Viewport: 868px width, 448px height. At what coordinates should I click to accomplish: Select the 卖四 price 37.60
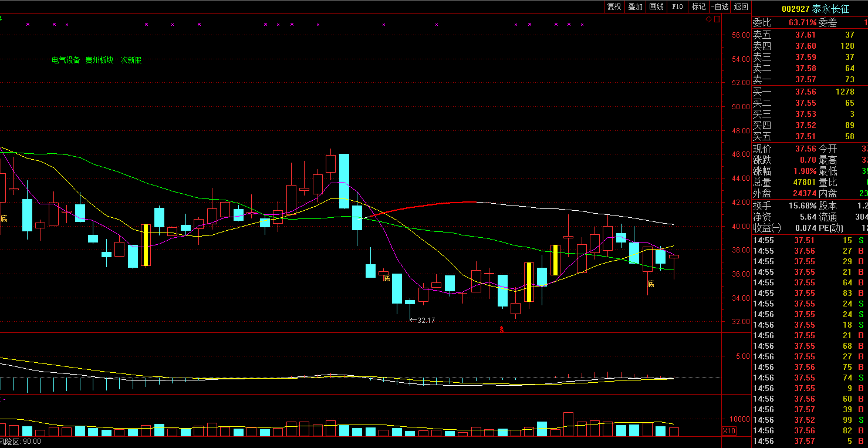click(806, 46)
